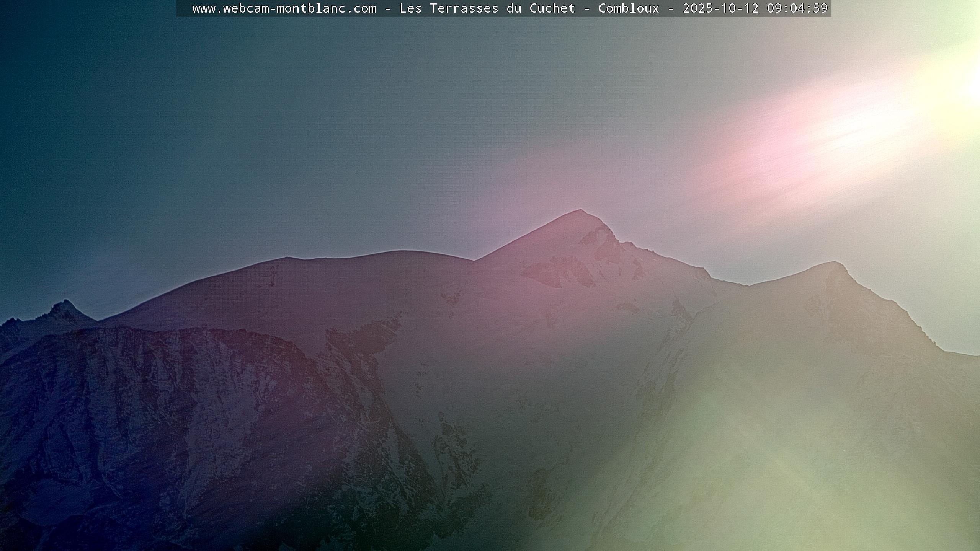Click the dark blue sky in top-left corner

coord(46,46)
